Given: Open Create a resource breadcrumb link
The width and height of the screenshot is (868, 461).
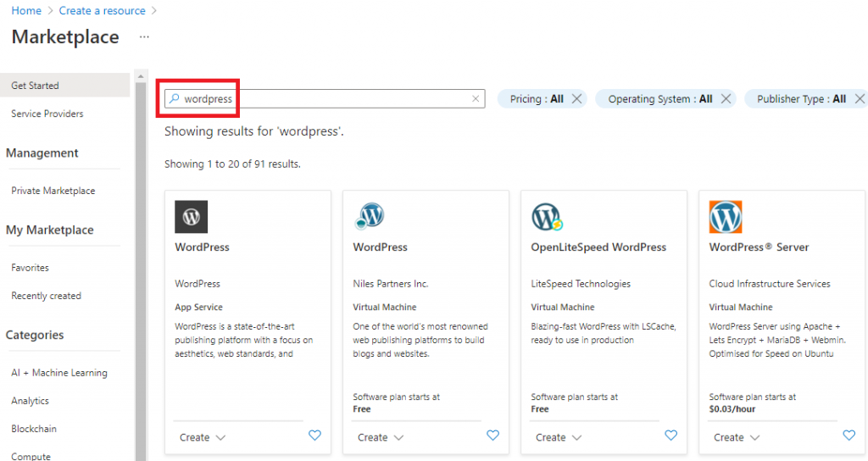Looking at the screenshot, I should [x=102, y=10].
